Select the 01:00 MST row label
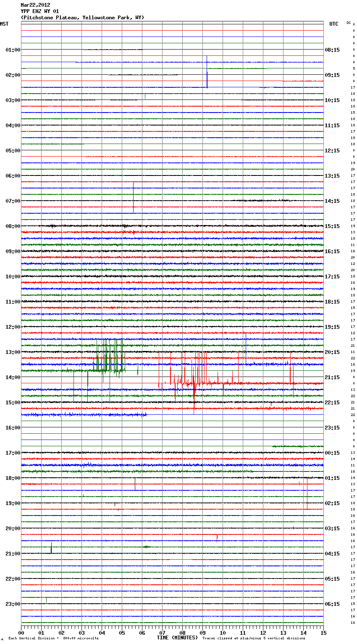 tap(13, 50)
